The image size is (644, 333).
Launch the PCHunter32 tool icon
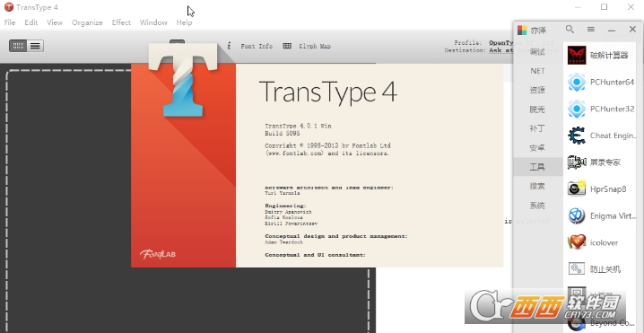point(577,109)
